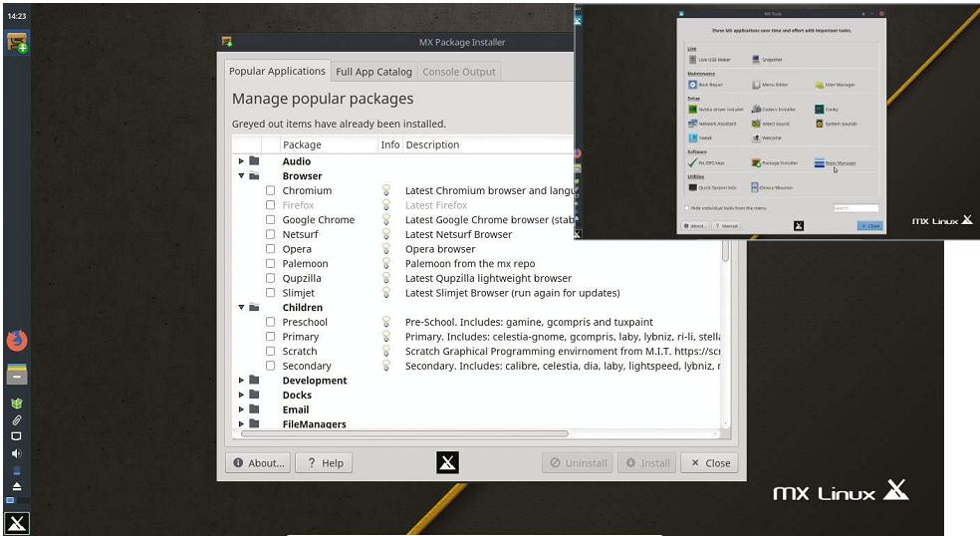Click the MX logo in installer footer

coord(447,463)
